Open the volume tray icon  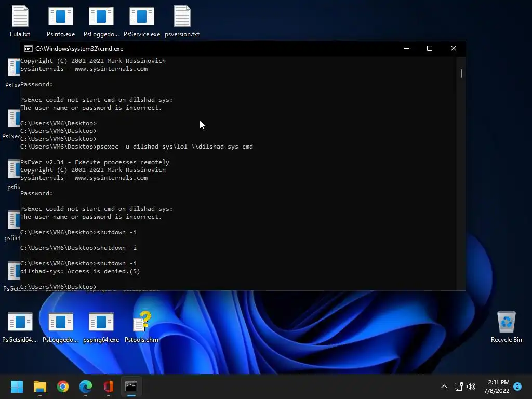pos(471,387)
